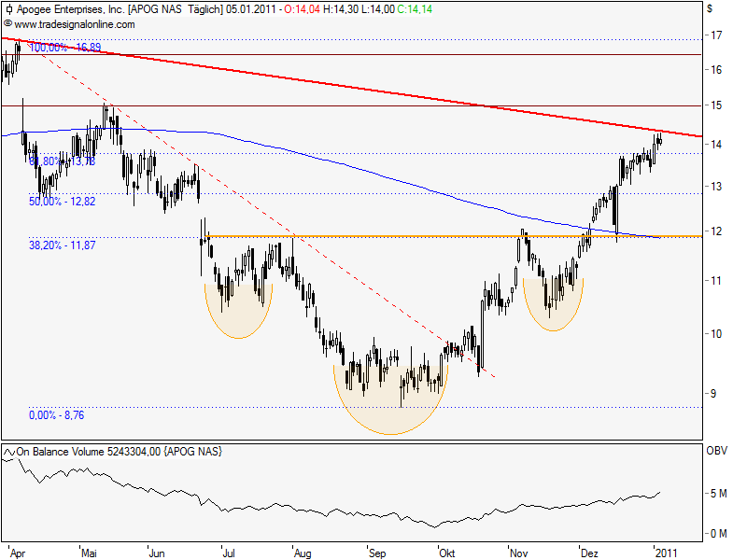Click the dollar sign on the price axis
Screen dimensions: 747x560
click(711, 8)
